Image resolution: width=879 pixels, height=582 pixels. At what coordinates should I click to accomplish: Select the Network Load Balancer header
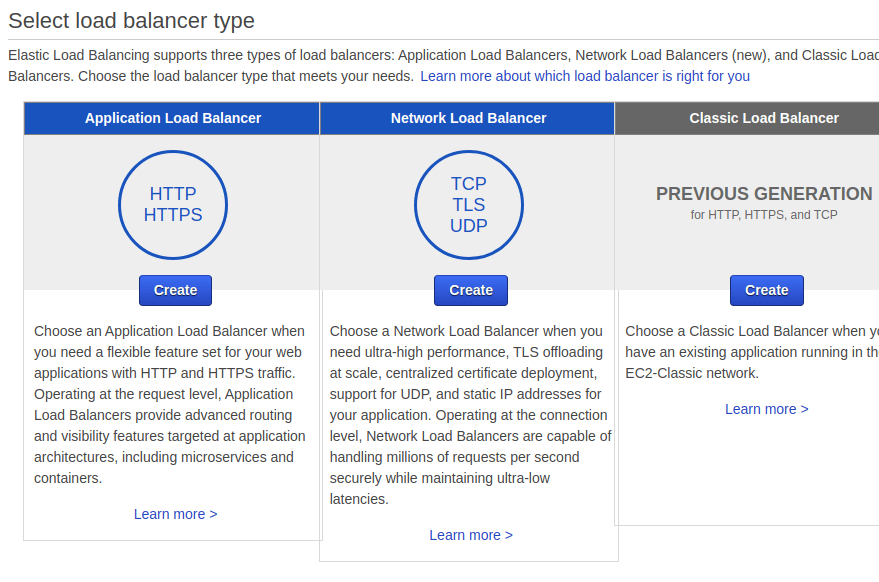click(x=468, y=118)
